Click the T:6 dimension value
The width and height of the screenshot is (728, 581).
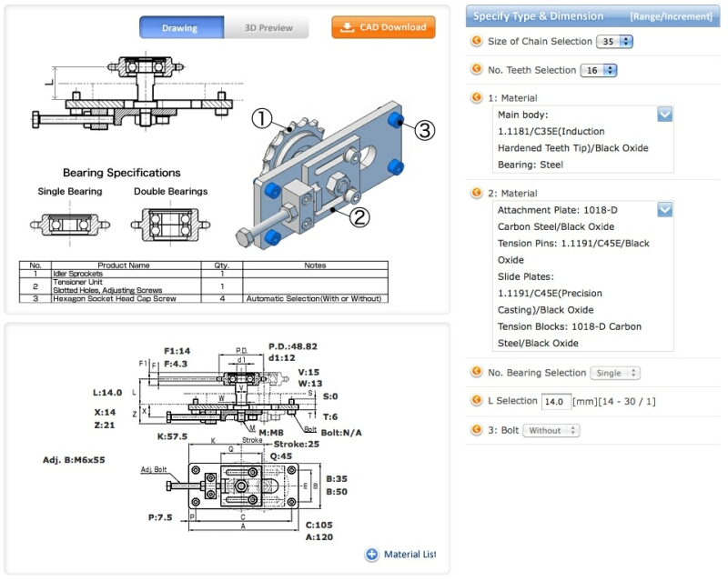[330, 416]
